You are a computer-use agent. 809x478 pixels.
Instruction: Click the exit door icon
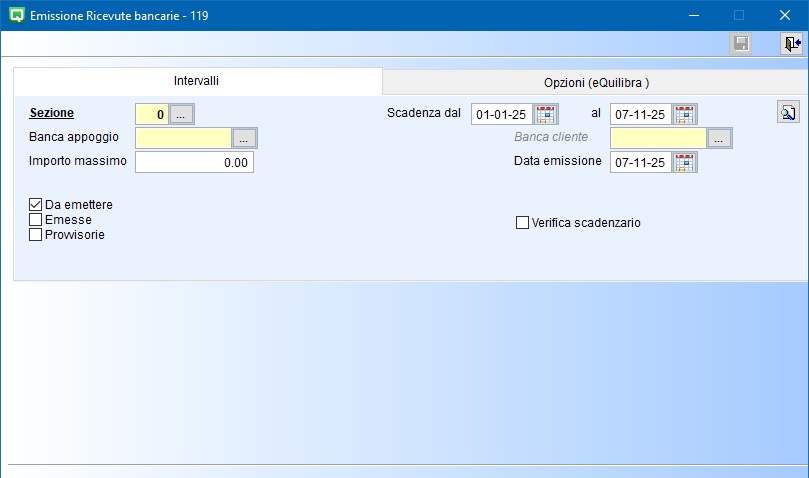[x=792, y=44]
